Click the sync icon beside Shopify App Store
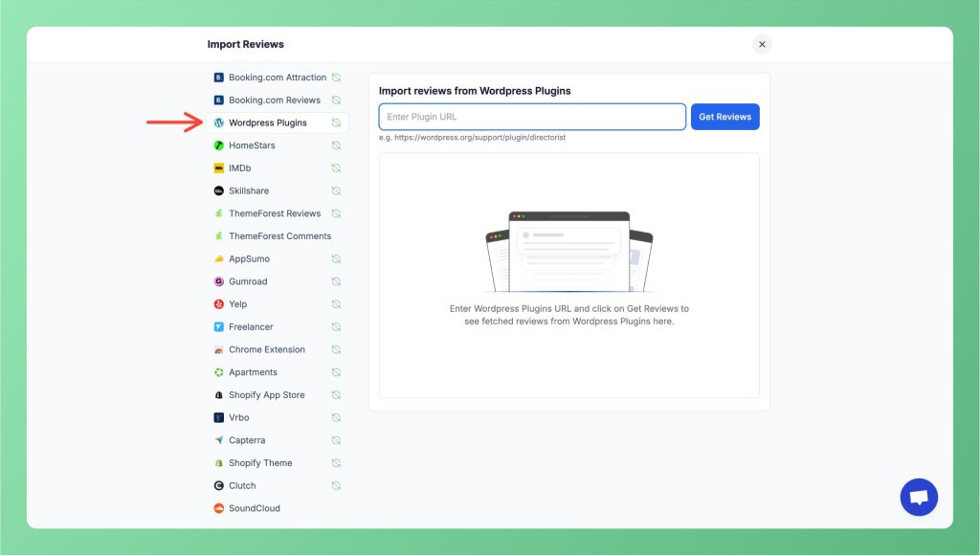The height and width of the screenshot is (556, 980). click(336, 395)
